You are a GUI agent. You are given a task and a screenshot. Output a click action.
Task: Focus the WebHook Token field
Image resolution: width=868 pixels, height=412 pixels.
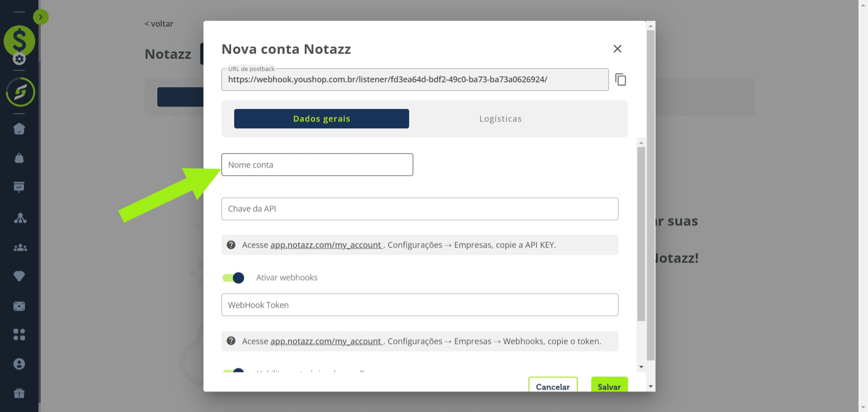tap(420, 305)
